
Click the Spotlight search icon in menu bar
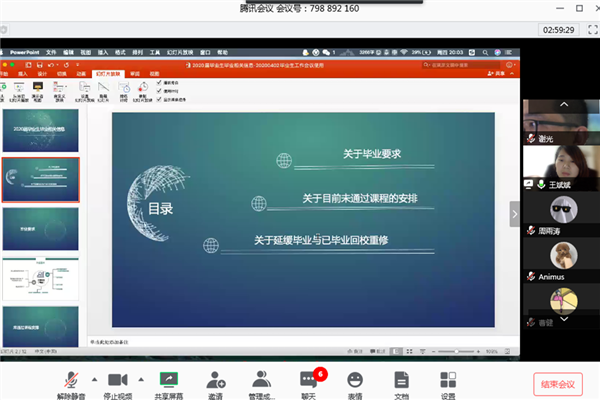pos(485,52)
